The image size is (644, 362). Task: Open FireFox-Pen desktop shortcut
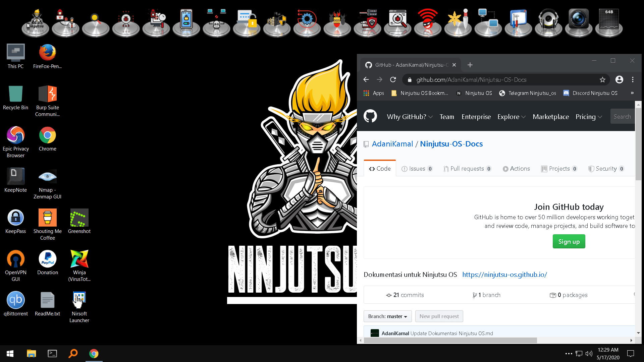47,56
